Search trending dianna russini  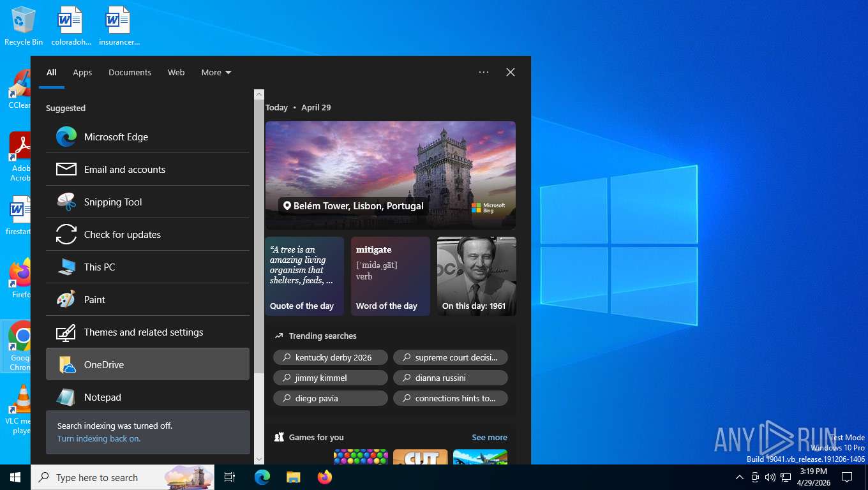point(451,378)
